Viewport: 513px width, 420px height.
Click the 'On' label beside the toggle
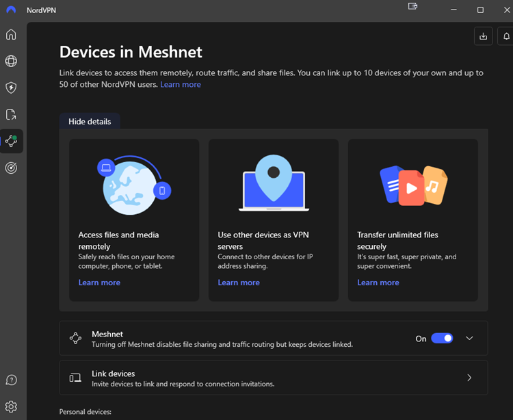point(421,339)
